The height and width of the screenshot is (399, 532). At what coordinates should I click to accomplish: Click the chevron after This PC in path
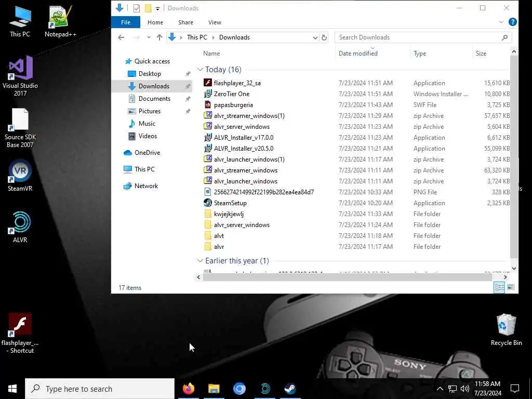tap(213, 37)
